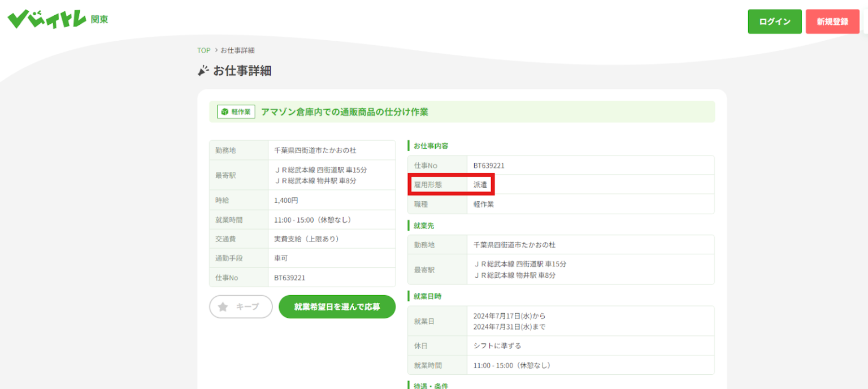Select 軽作業 value in 職種 row
This screenshot has width=868, height=389.
(x=484, y=204)
